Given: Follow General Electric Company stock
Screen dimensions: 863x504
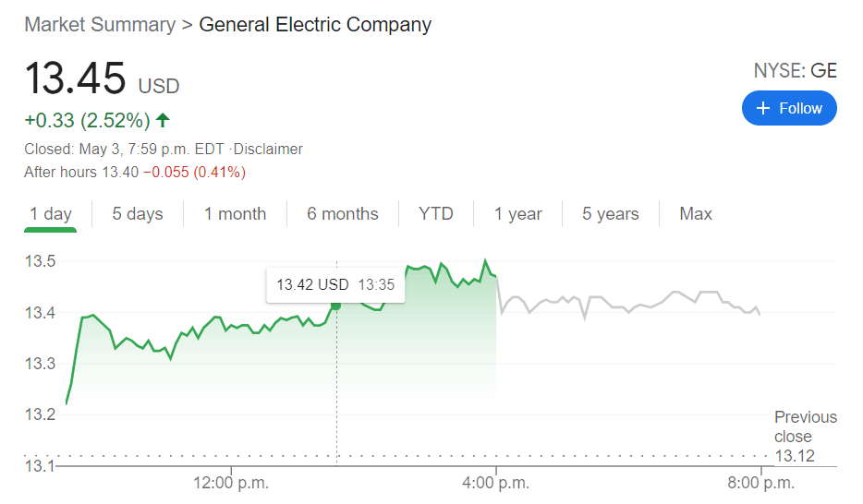Looking at the screenshot, I should tap(788, 109).
